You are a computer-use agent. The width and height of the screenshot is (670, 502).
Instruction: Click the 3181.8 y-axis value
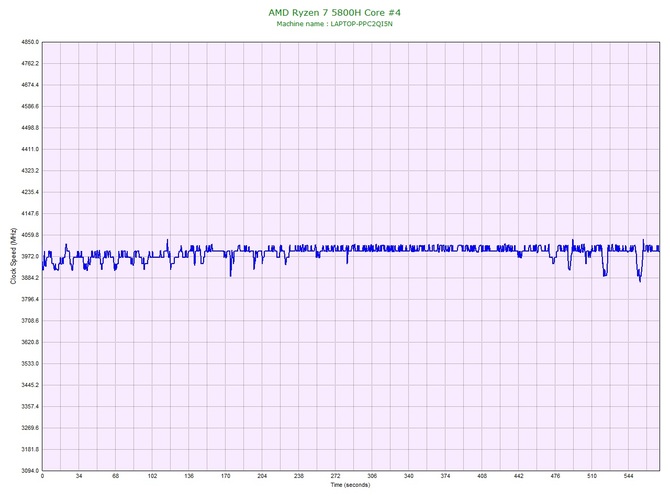(30, 449)
